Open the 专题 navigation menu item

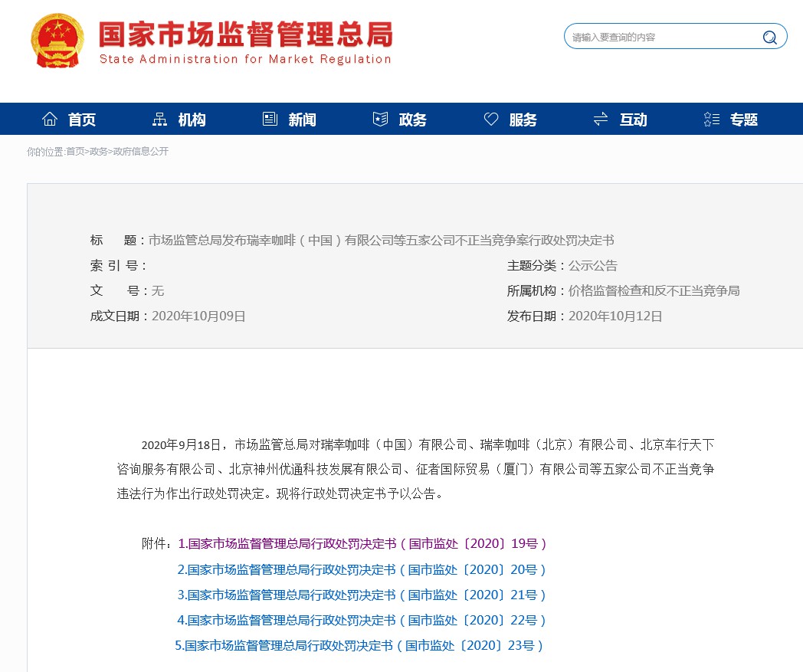point(743,120)
